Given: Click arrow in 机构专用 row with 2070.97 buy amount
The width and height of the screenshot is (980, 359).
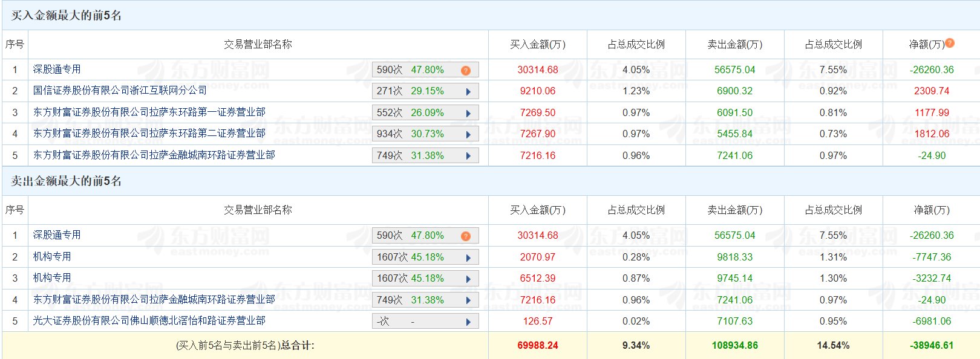Looking at the screenshot, I should point(468,258).
